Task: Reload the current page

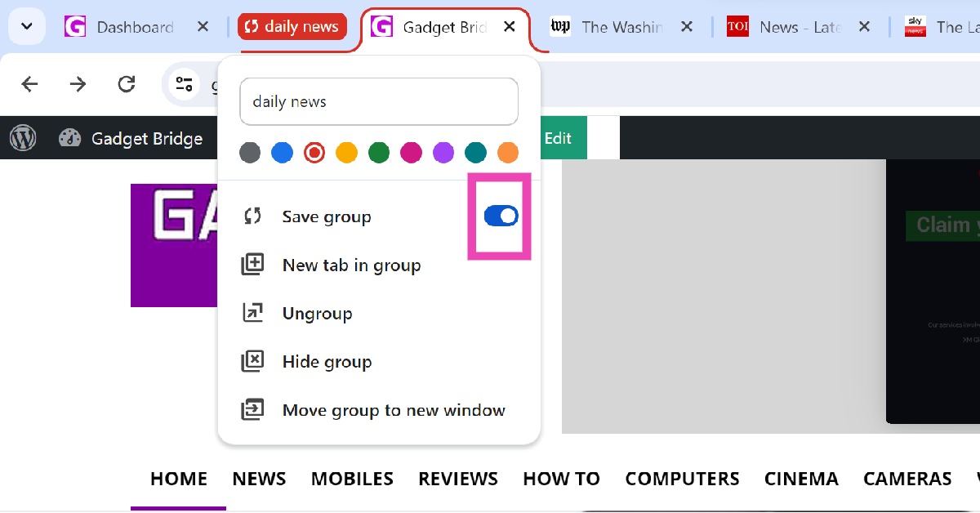Action: 126,84
